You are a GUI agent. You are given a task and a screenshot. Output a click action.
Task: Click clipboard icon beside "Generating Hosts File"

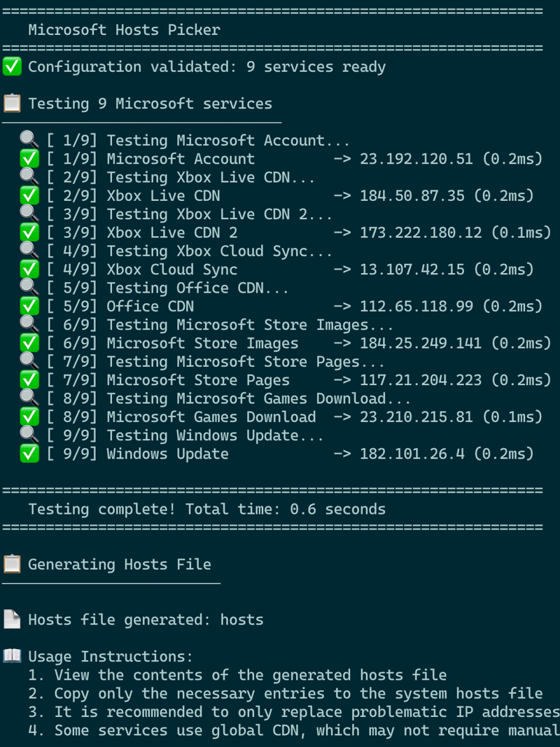click(12, 564)
